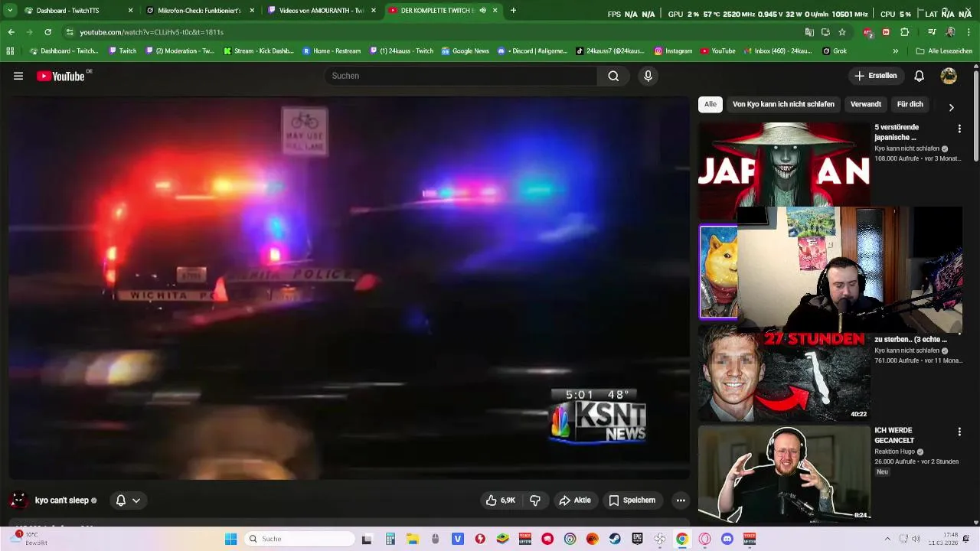The width and height of the screenshot is (980, 551).
Task: Select the Verwandt filter chip
Action: click(866, 104)
